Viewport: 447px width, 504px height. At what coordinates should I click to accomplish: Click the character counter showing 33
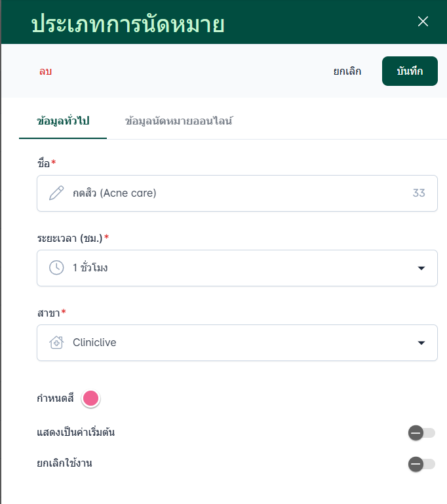point(419,193)
